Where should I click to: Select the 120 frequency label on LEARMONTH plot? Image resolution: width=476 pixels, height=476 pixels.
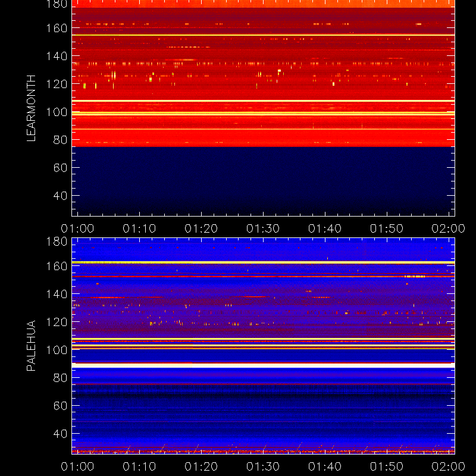click(57, 84)
